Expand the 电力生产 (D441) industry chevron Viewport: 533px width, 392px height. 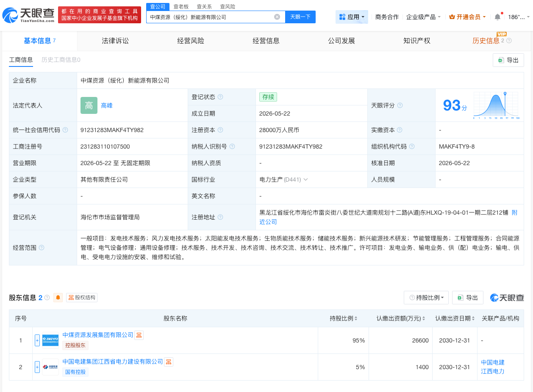[x=305, y=179]
